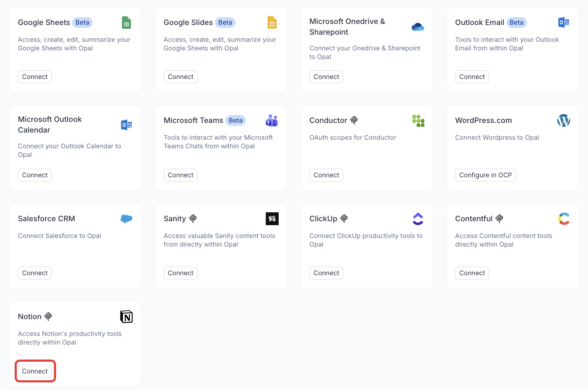Click 'Access valuable Sanity content tools' description

[219, 240]
